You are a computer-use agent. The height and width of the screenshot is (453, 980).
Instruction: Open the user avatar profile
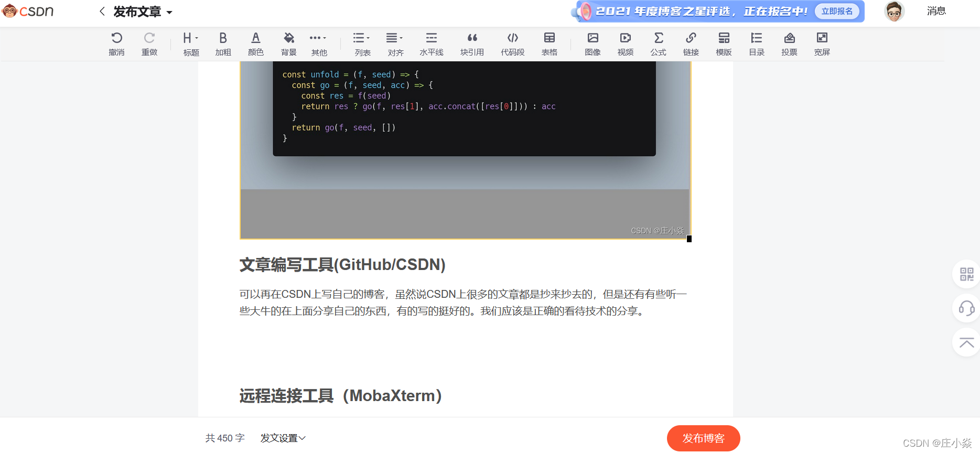pyautogui.click(x=895, y=11)
